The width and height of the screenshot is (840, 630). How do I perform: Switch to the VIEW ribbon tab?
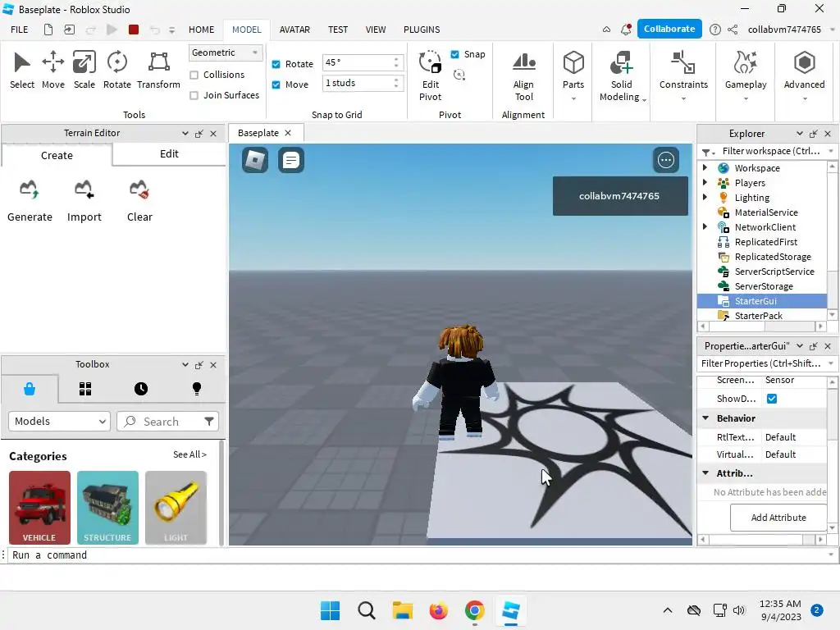pyautogui.click(x=376, y=30)
